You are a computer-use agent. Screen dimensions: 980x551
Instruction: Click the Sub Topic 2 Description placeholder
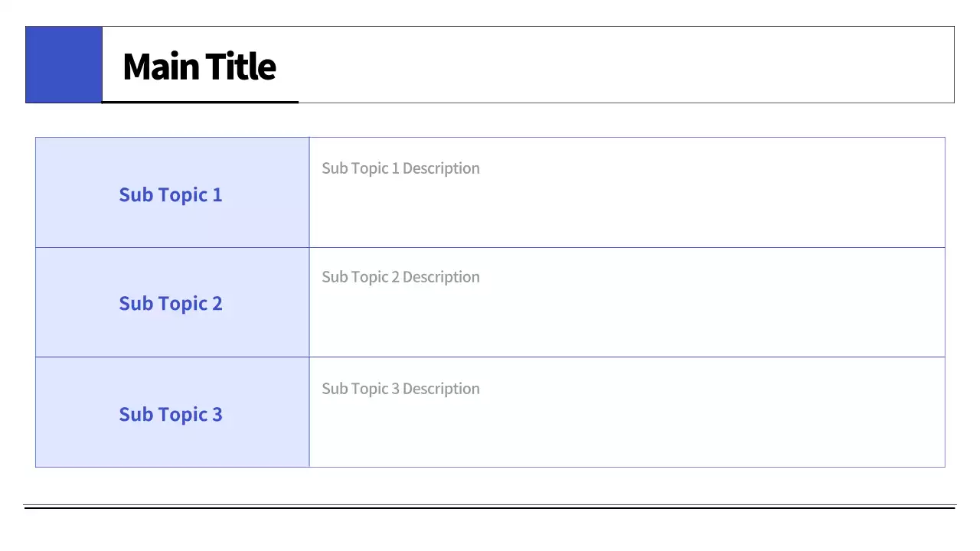pos(400,277)
